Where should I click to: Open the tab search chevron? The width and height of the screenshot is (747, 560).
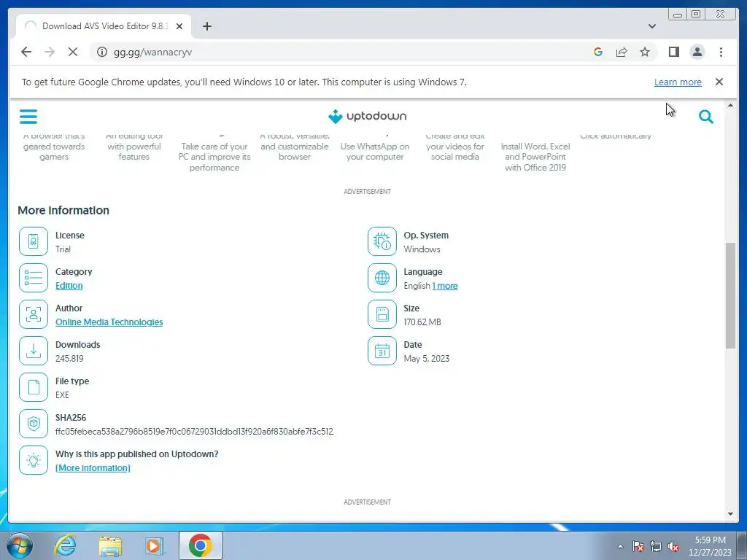651,26
